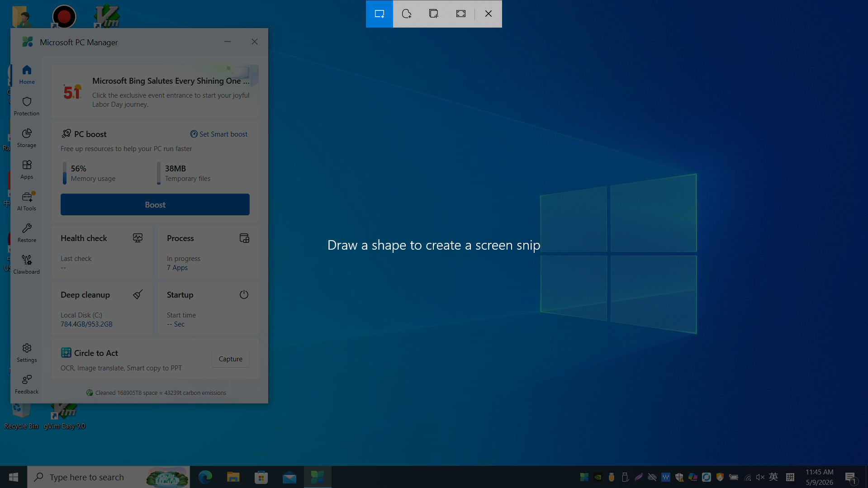Viewport: 868px width, 488px height.
Task: Click the taskbar search box
Action: 109,477
